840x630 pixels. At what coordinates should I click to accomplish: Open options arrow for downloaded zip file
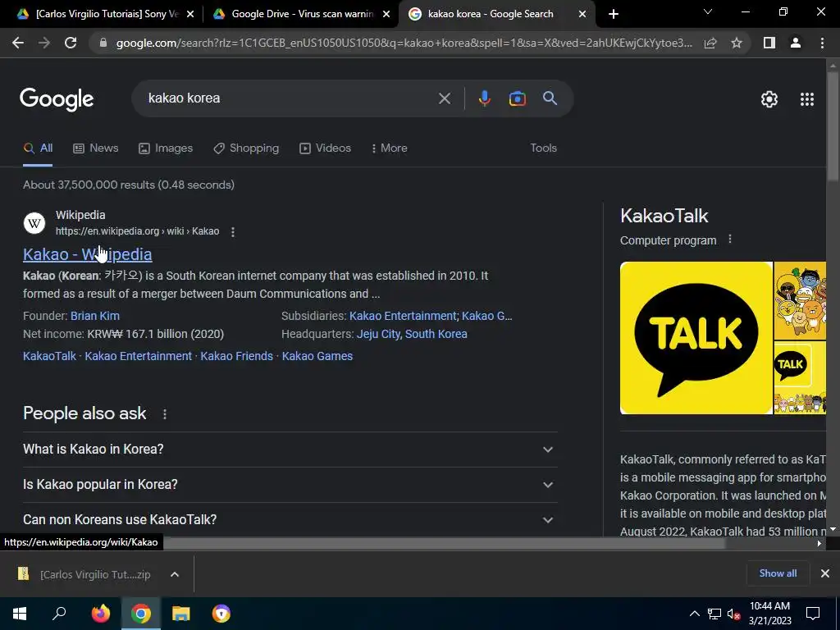175,574
